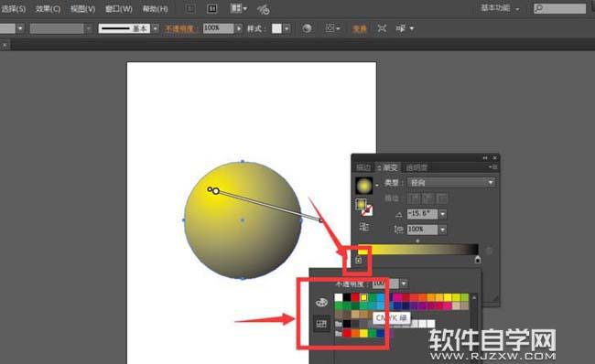Click the grayscale color group folder icon
Screen dimensions: 595x364
click(x=339, y=324)
